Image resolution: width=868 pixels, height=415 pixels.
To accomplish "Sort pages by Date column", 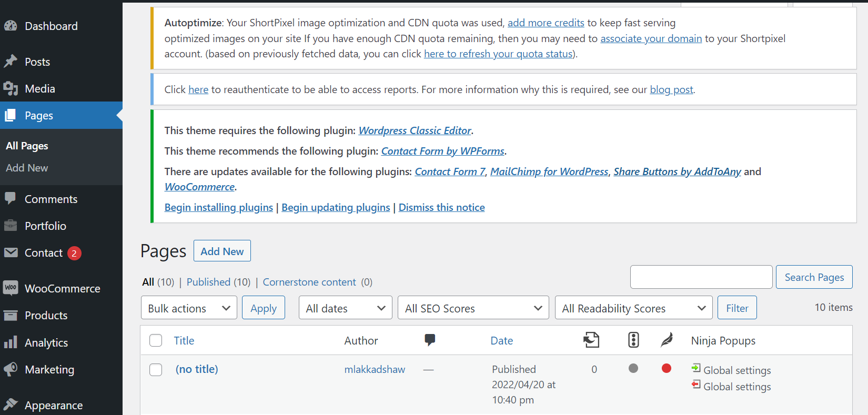I will [501, 340].
